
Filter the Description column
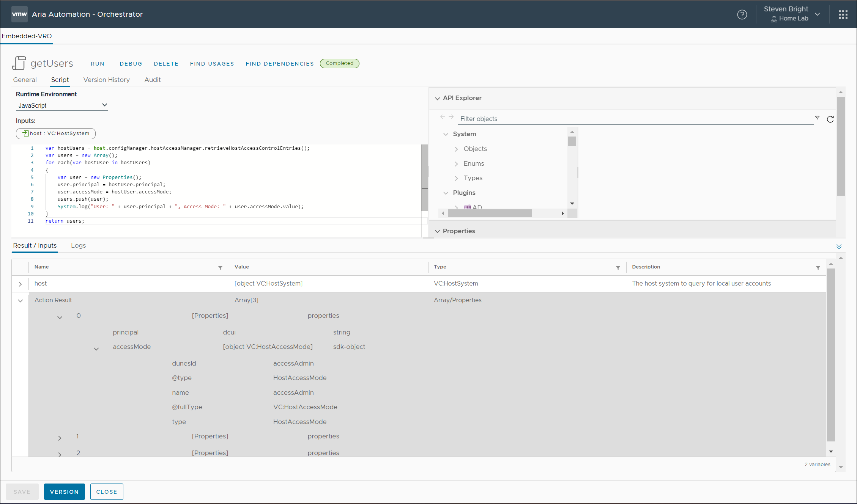[818, 268]
